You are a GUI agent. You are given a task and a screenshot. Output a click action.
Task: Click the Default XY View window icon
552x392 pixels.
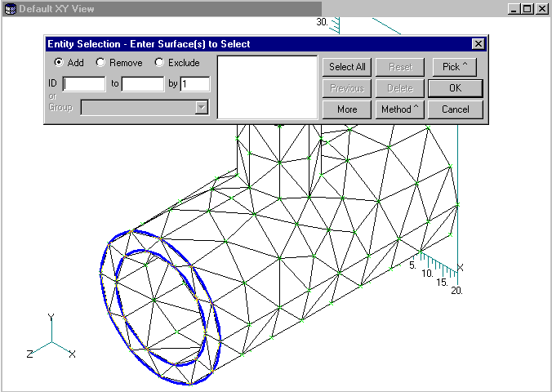[11, 9]
